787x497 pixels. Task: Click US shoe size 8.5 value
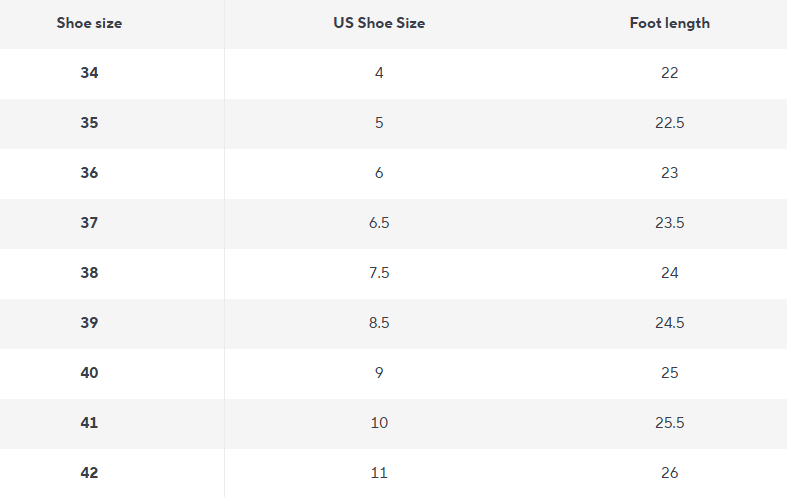pos(379,323)
